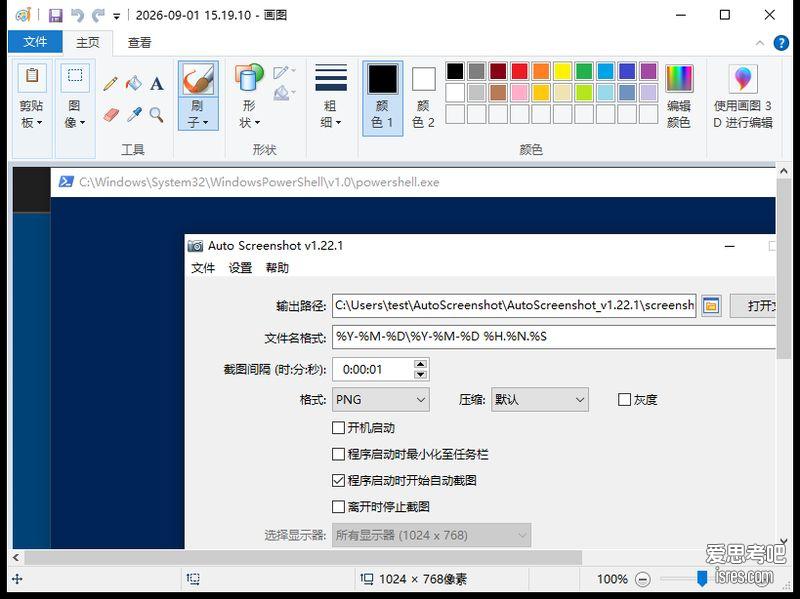
Task: Click the Save icon in quick access toolbar
Action: click(x=56, y=15)
